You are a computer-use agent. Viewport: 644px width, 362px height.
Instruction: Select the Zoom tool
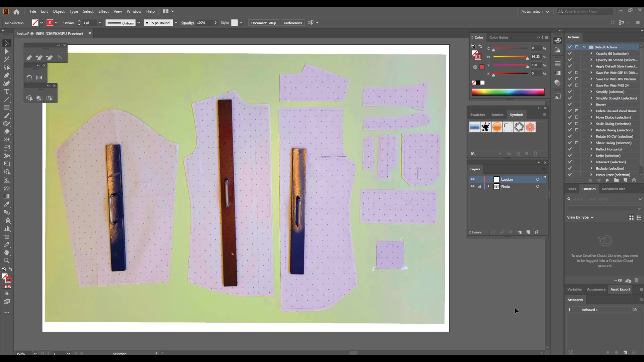(x=6, y=261)
